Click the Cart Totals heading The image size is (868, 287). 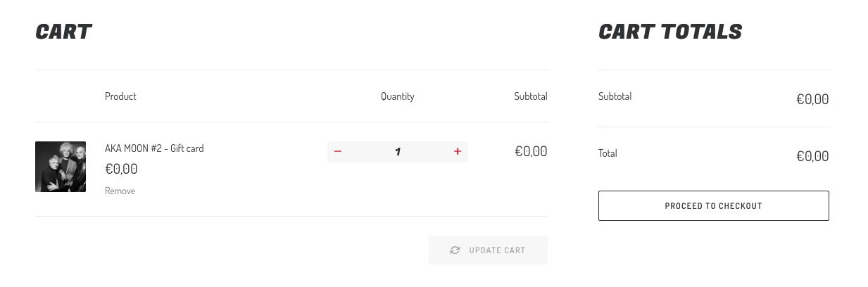click(669, 32)
